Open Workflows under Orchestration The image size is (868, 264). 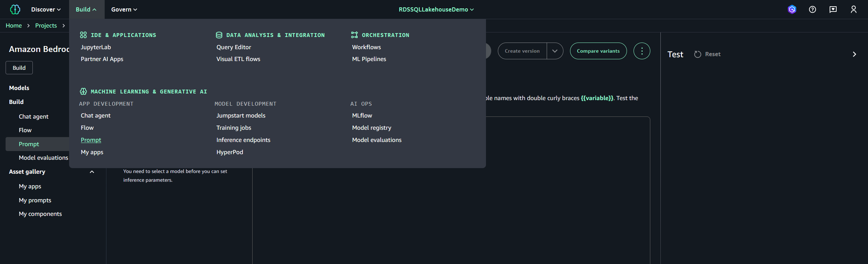pyautogui.click(x=367, y=47)
